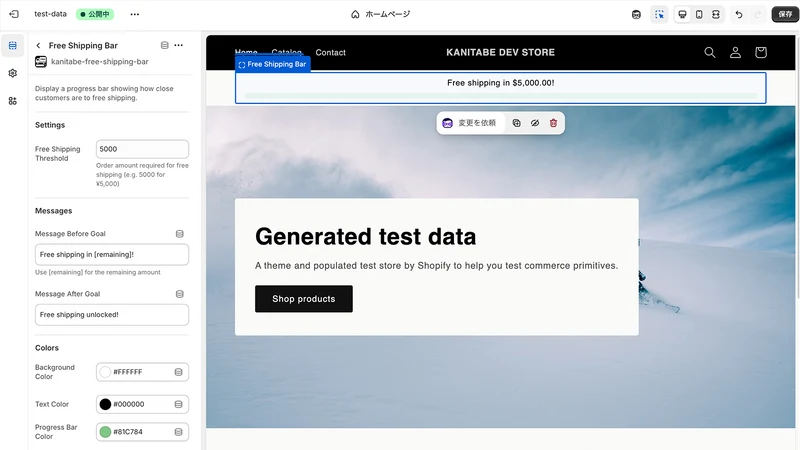Click the account person icon in the store header
Image resolution: width=800 pixels, height=450 pixels.
735,53
